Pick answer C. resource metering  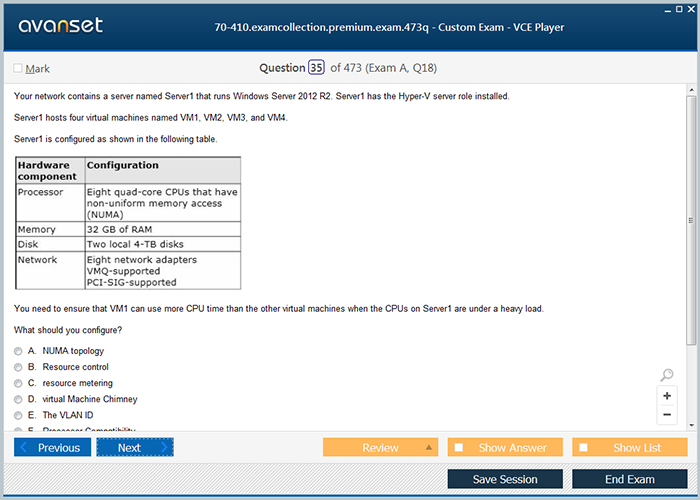pos(19,383)
